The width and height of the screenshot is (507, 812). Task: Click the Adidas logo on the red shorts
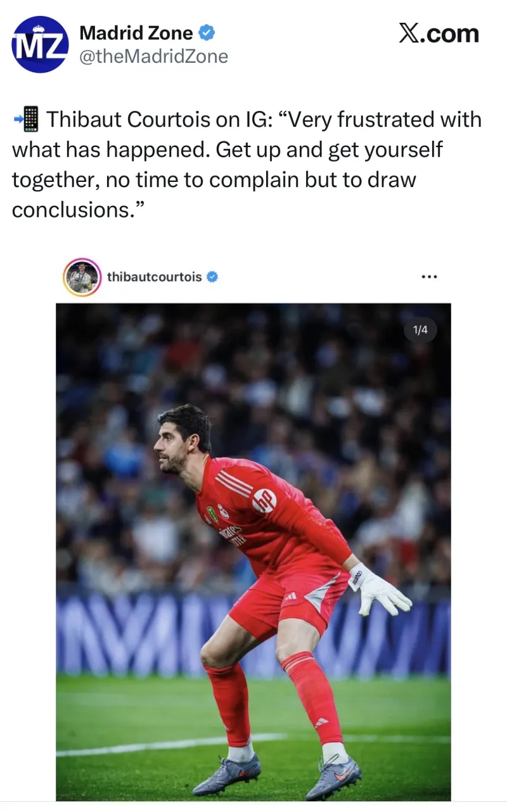290,596
